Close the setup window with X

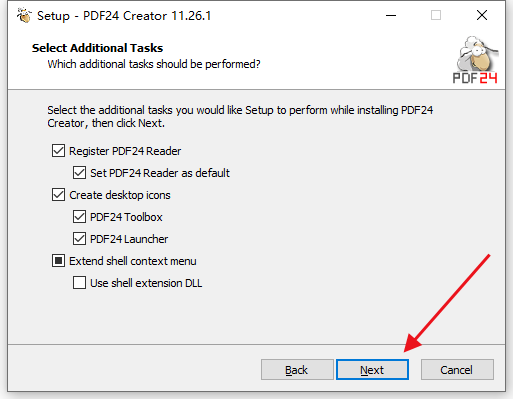(482, 15)
